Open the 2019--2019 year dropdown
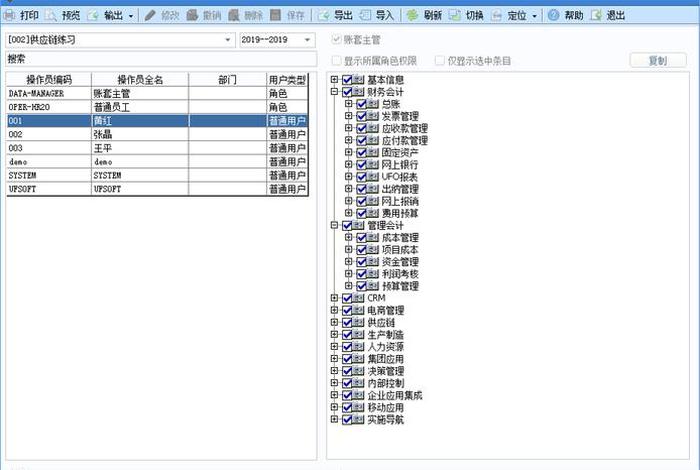 (307, 40)
